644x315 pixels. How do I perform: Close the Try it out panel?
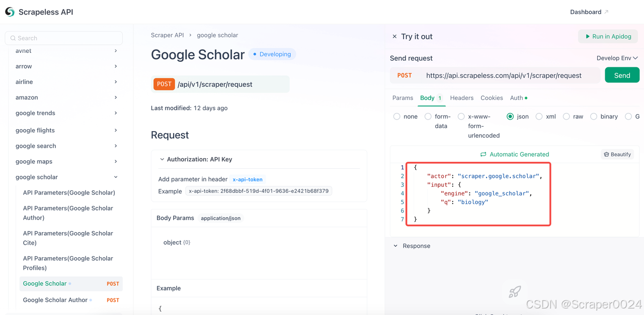[394, 37]
